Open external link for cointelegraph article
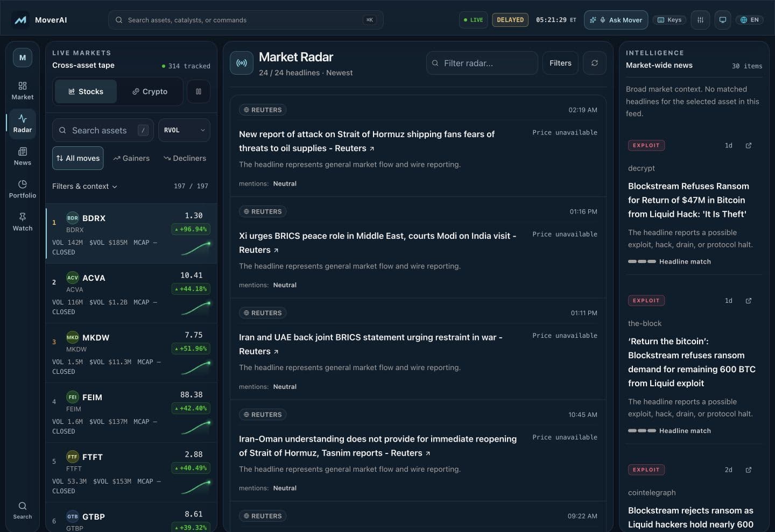This screenshot has width=775, height=532. [748, 470]
